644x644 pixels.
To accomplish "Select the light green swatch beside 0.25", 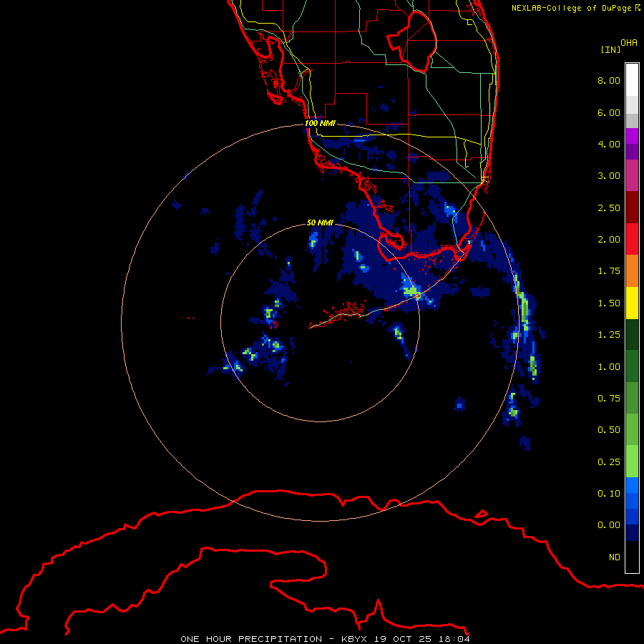I will tap(632, 462).
